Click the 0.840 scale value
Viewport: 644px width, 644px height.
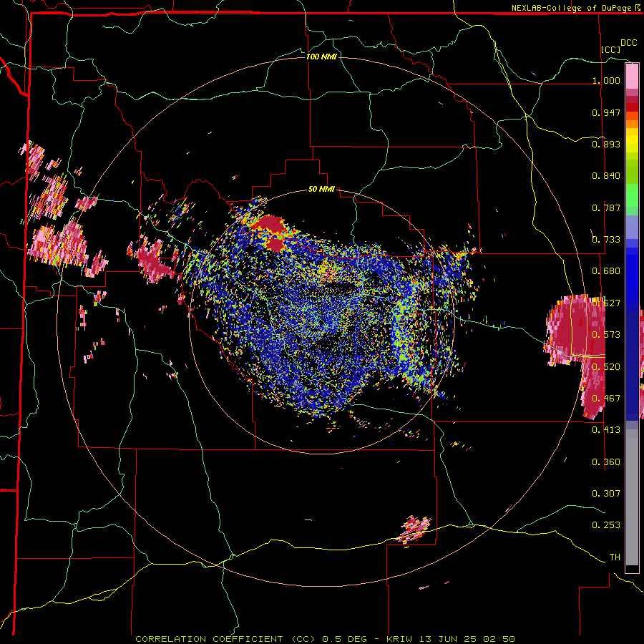click(606, 176)
